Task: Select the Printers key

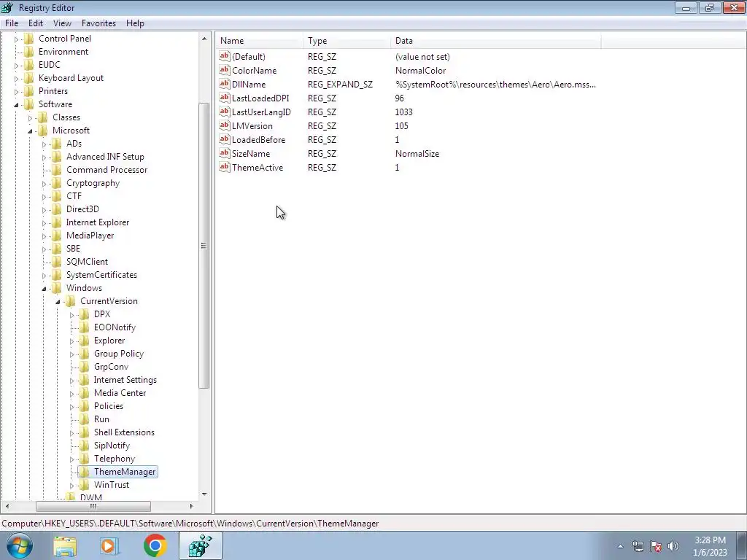Action: pyautogui.click(x=53, y=91)
